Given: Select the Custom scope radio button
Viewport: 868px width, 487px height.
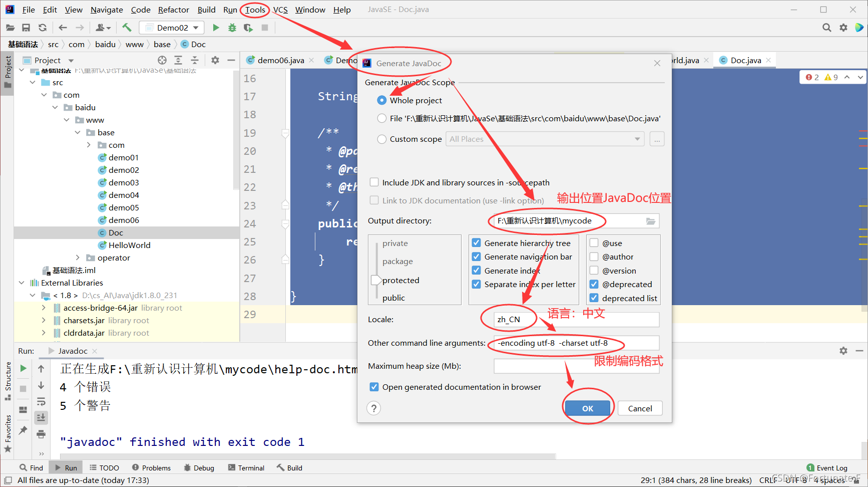Looking at the screenshot, I should point(382,139).
